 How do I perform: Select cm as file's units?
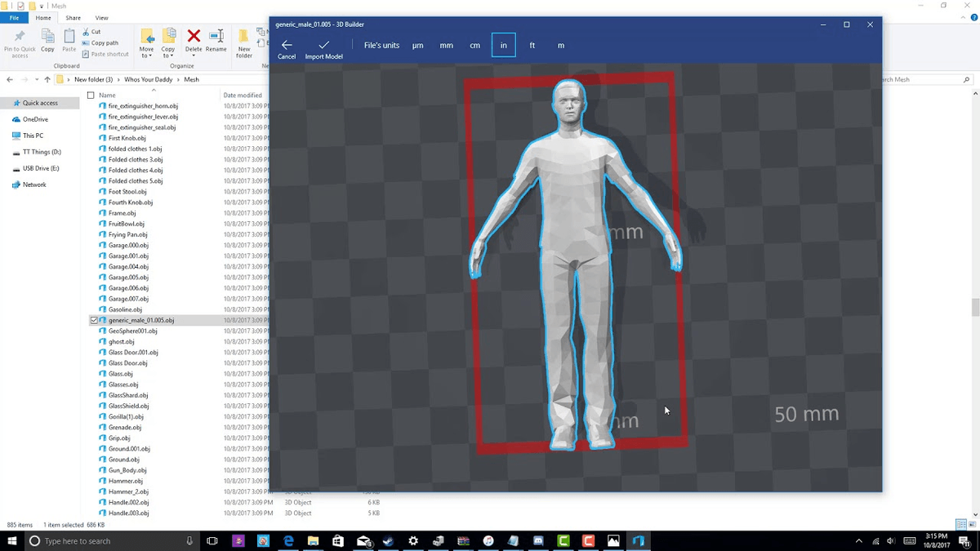pos(475,46)
